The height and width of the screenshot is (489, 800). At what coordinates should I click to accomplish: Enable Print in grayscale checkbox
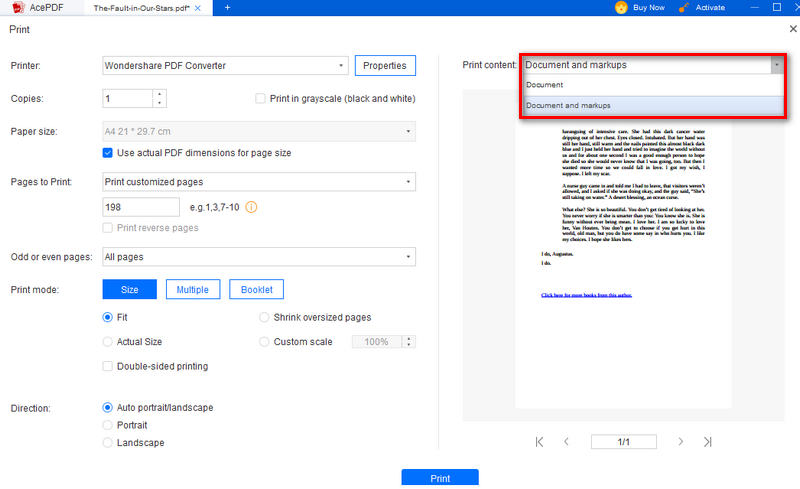(x=260, y=99)
